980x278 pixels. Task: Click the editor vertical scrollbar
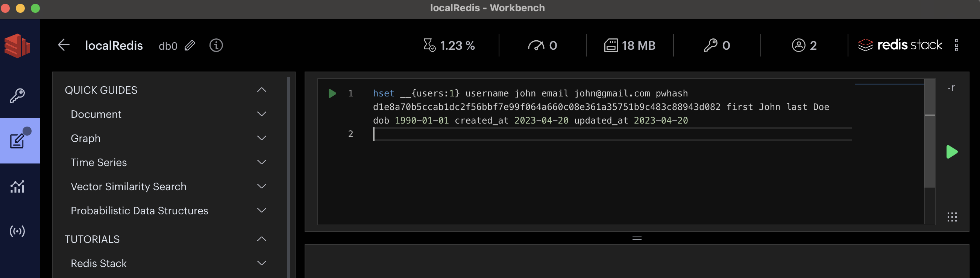click(x=929, y=133)
